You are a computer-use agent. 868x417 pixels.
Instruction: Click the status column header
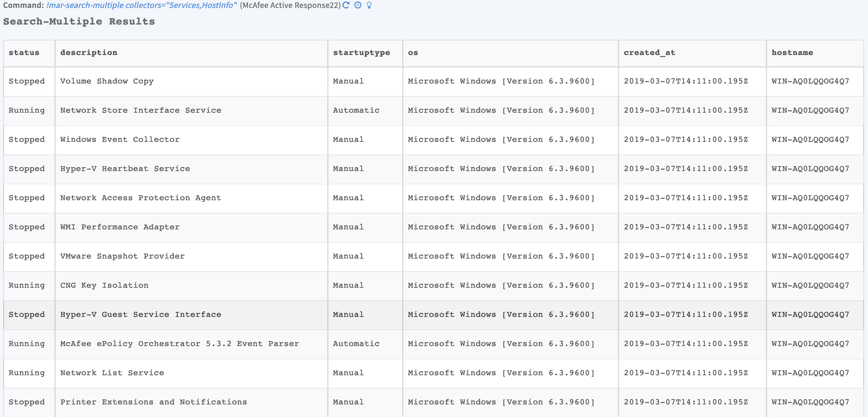(x=24, y=53)
